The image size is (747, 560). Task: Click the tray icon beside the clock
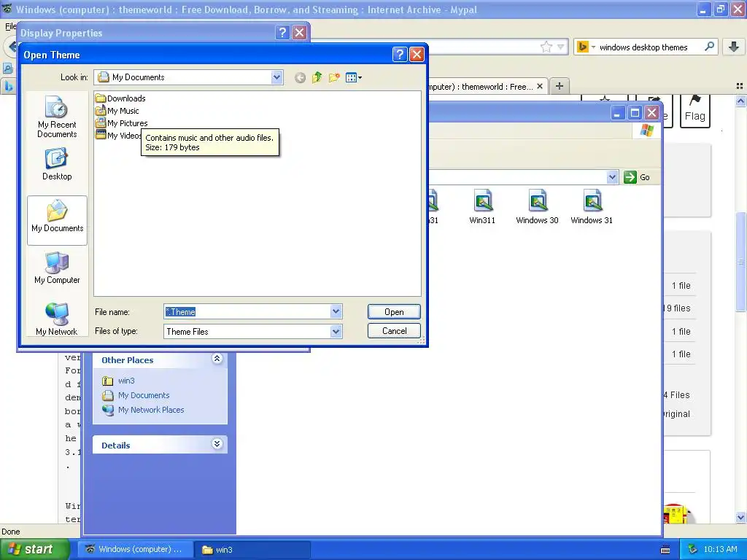pyautogui.click(x=693, y=549)
